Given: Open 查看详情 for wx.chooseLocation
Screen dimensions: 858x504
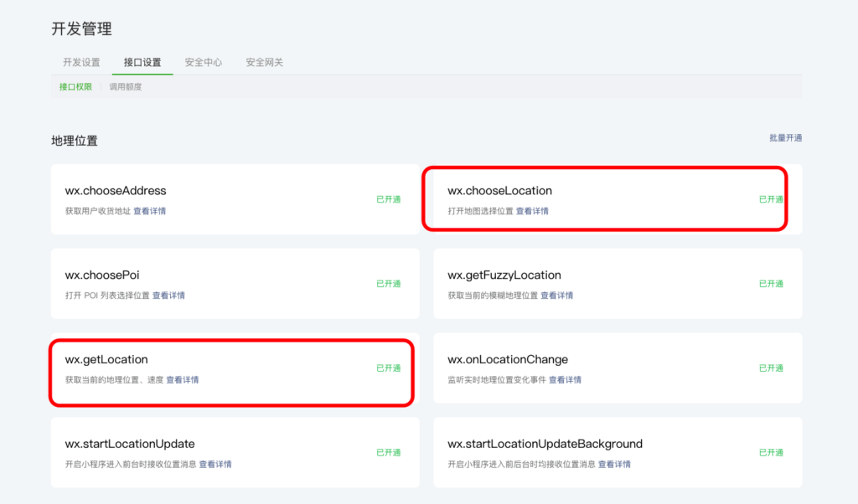Looking at the screenshot, I should [532, 212].
